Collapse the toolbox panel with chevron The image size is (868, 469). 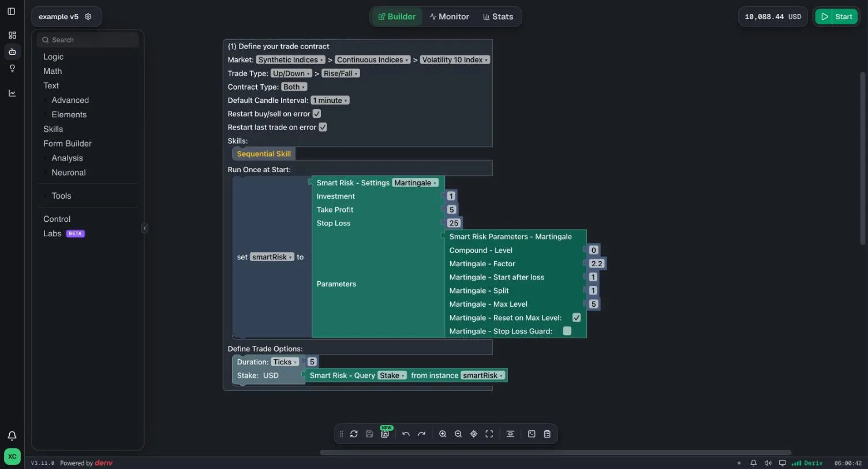(x=144, y=228)
